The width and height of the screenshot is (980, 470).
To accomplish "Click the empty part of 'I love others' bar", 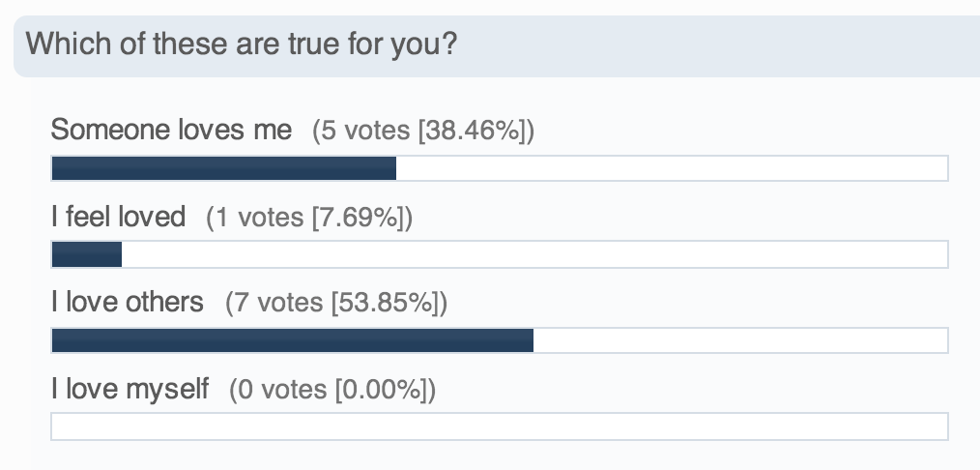I will pyautogui.click(x=740, y=340).
